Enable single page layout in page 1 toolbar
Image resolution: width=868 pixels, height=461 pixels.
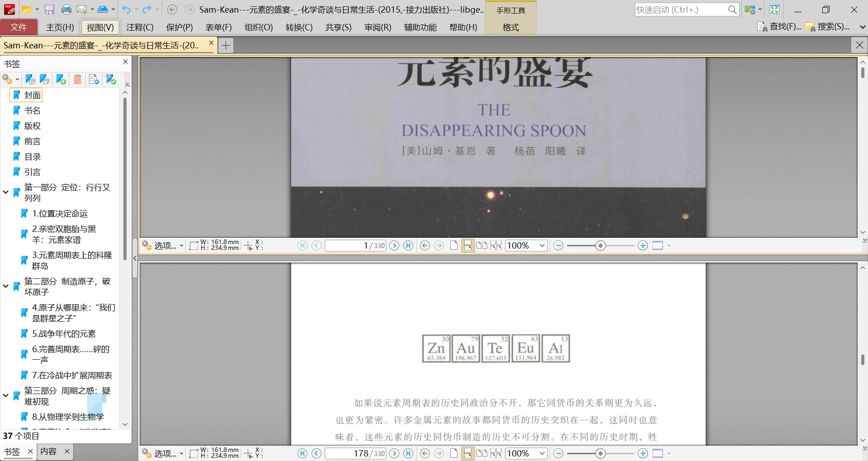point(454,245)
